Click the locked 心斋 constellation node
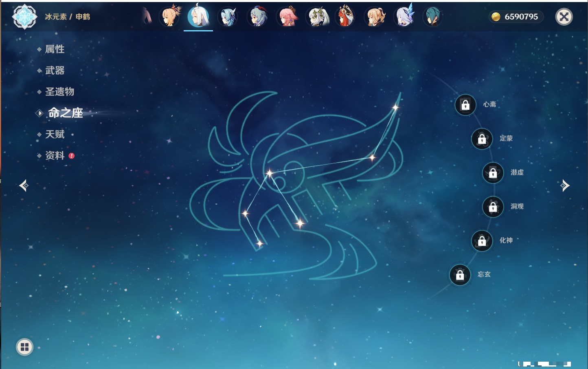Viewport: 588px width, 369px height. (465, 105)
